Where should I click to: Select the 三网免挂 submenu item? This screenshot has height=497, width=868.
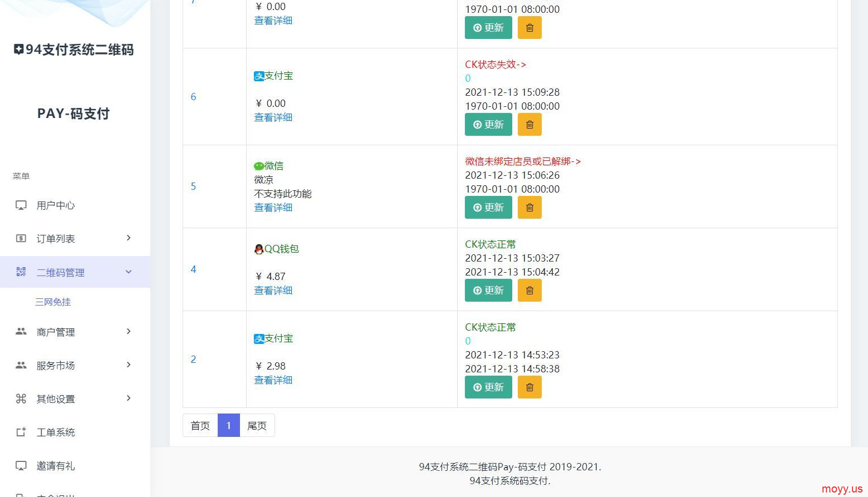click(53, 302)
